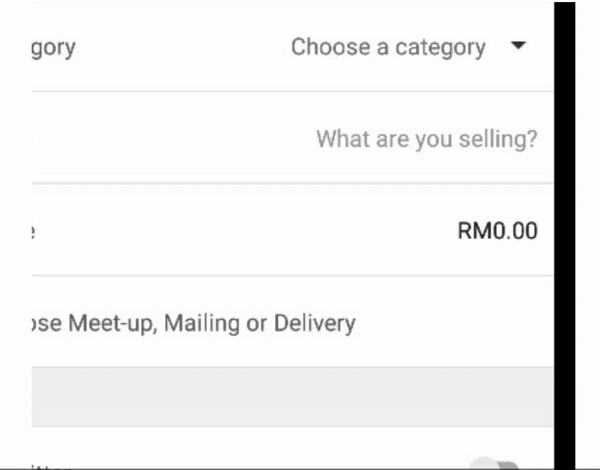Image resolution: width=600 pixels, height=470 pixels.
Task: Click the word 'category' in the dropdown text
Action: pyautogui.click(x=440, y=49)
